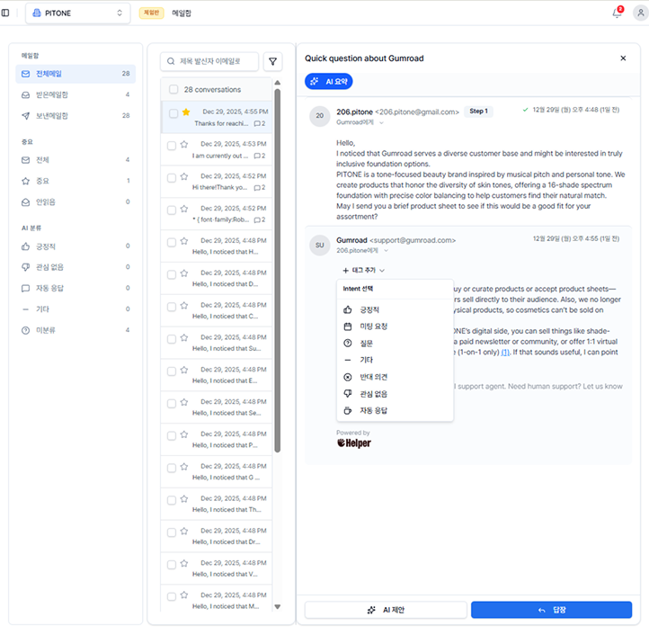Star the 'Hello, I noticed that C...' conversation
649x644 pixels.
(184, 306)
